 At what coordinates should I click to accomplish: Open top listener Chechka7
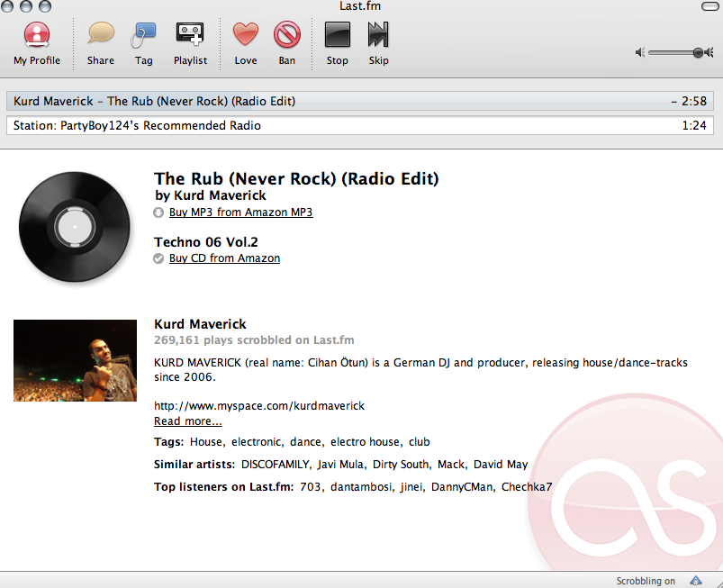527,487
